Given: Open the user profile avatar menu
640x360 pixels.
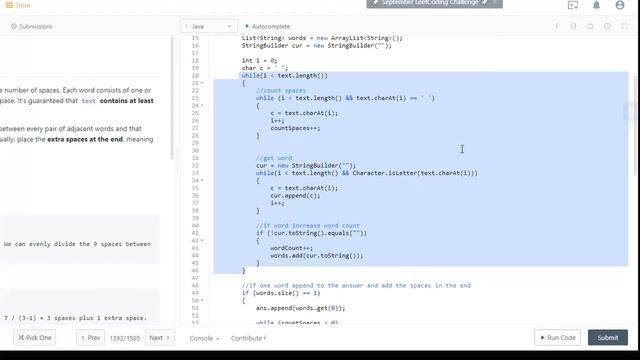Looking at the screenshot, I should pyautogui.click(x=620, y=5).
